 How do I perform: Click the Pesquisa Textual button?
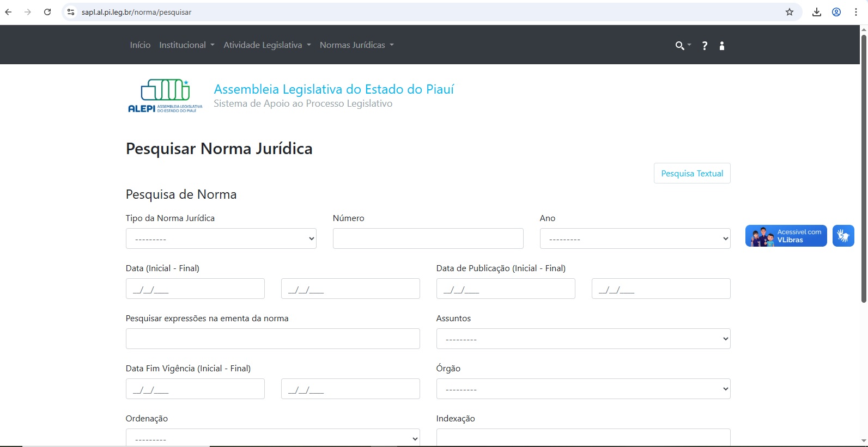(x=692, y=173)
